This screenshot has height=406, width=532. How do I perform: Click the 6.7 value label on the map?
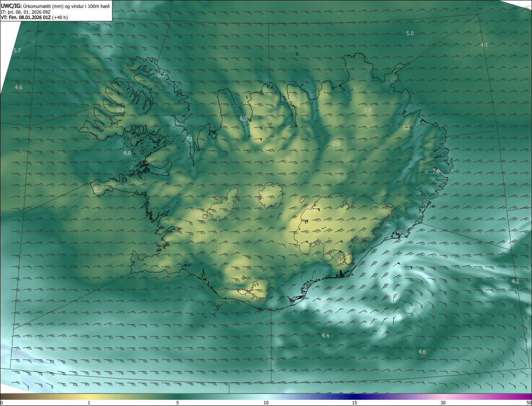click(x=162, y=76)
